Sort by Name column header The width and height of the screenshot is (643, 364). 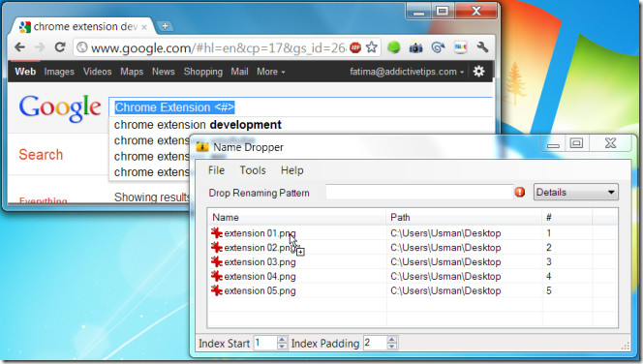[297, 217]
